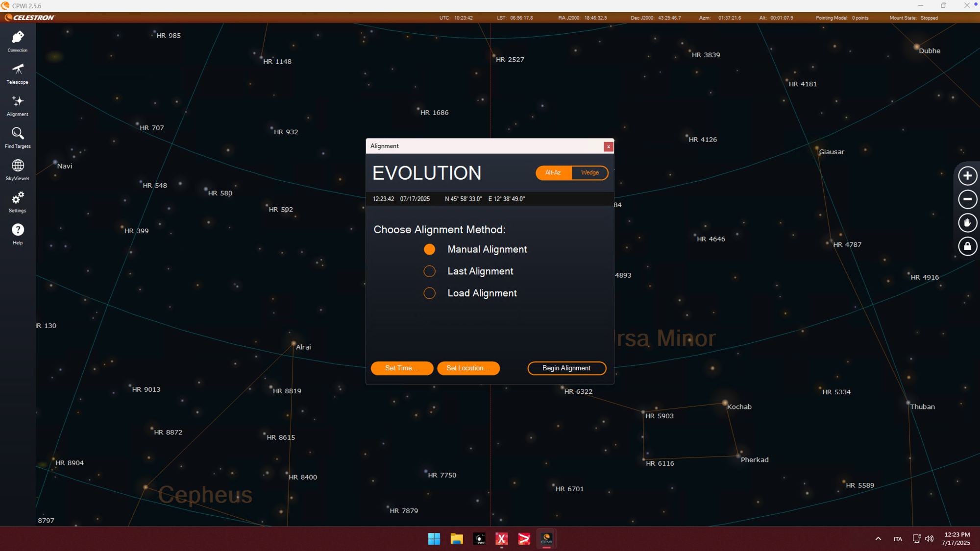Click the Mount State Stopped status
980x551 pixels.
click(913, 18)
